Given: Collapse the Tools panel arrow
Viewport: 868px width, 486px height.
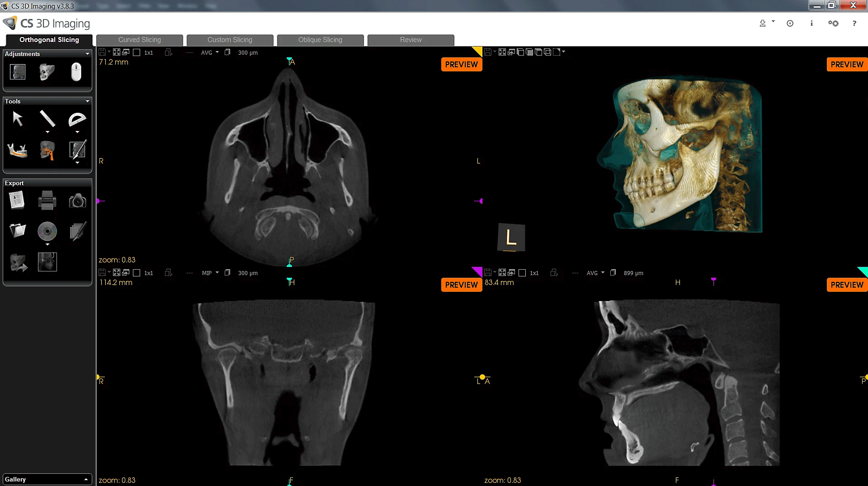Looking at the screenshot, I should click(87, 101).
